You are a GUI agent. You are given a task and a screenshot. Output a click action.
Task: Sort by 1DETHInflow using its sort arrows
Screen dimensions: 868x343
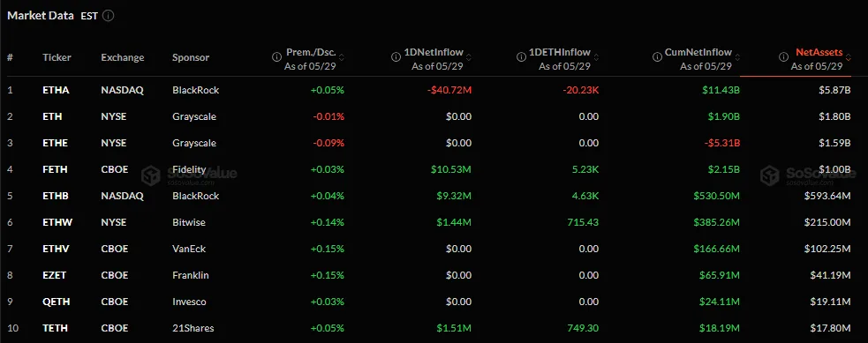tap(596, 57)
